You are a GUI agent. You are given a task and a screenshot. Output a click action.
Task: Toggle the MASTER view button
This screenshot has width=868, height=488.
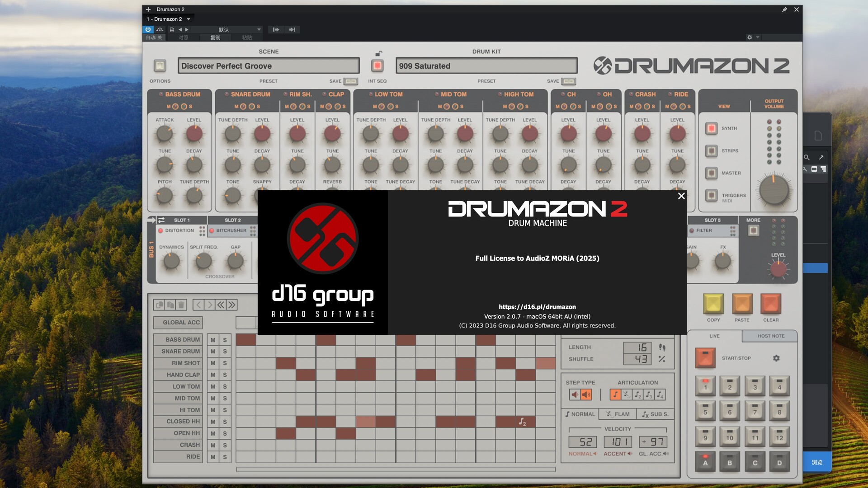point(711,173)
